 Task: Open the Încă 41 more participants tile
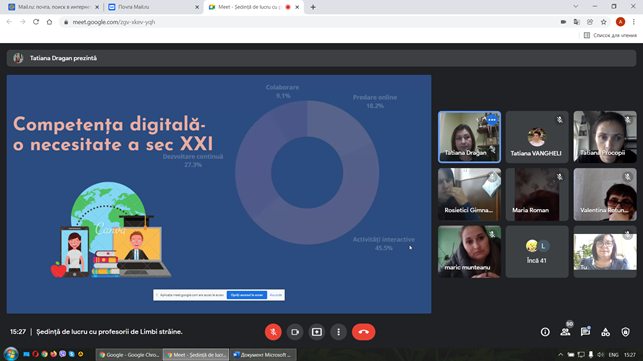[537, 251]
